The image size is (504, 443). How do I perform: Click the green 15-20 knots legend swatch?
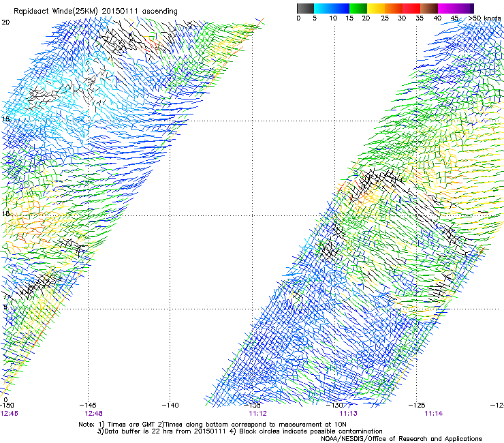(x=358, y=8)
